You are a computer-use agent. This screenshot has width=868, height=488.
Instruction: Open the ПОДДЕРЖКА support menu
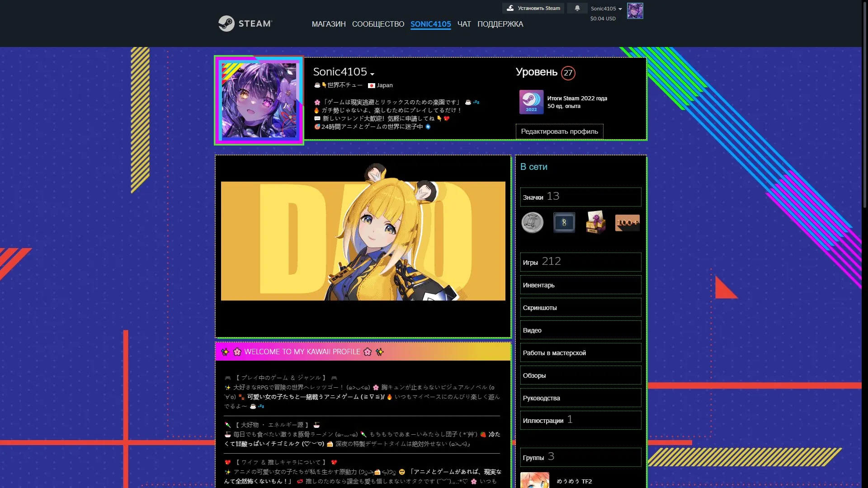[x=500, y=24]
